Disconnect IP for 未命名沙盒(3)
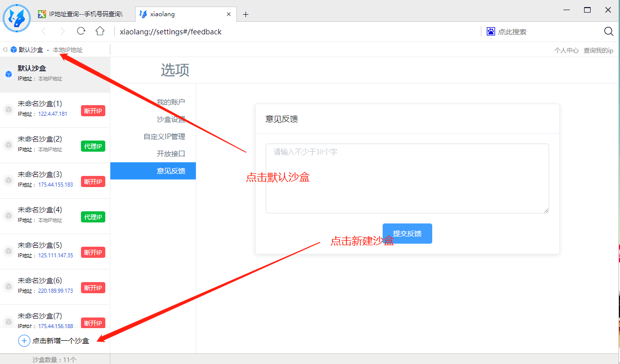620x364 pixels. pyautogui.click(x=93, y=181)
